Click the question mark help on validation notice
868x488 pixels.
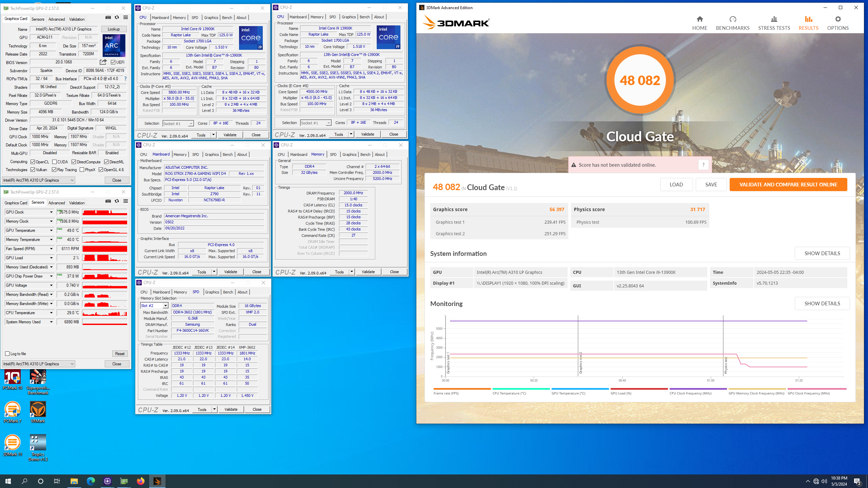click(703, 165)
